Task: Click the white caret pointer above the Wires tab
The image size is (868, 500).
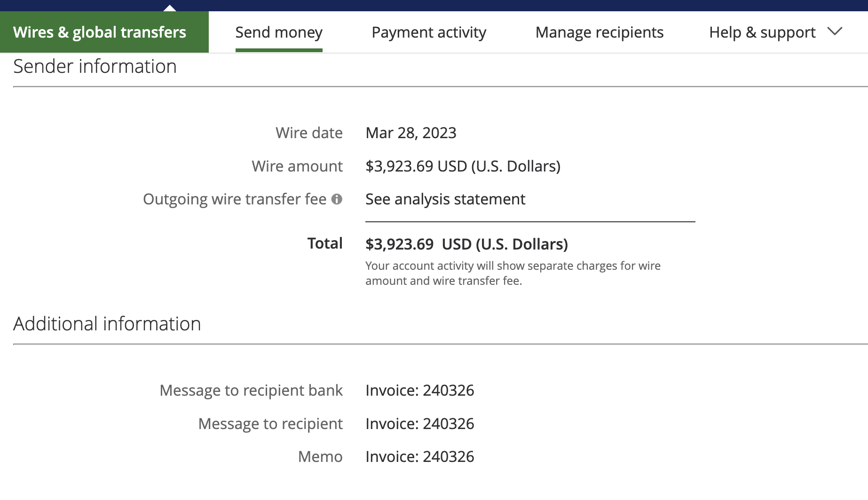Action: pyautogui.click(x=170, y=8)
